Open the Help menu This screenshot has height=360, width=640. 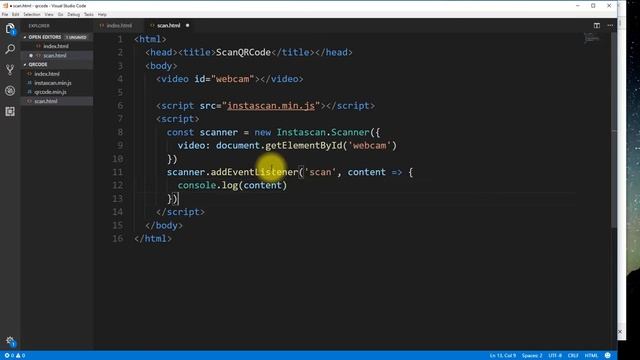point(102,14)
